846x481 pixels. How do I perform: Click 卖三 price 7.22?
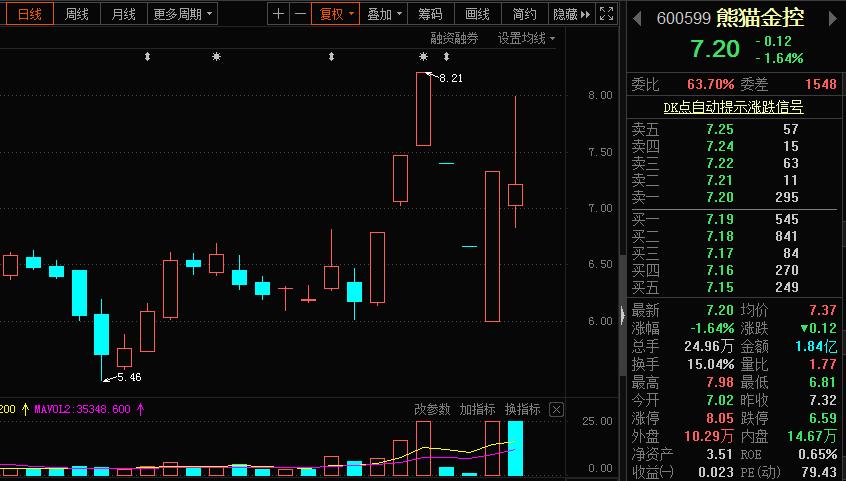720,164
